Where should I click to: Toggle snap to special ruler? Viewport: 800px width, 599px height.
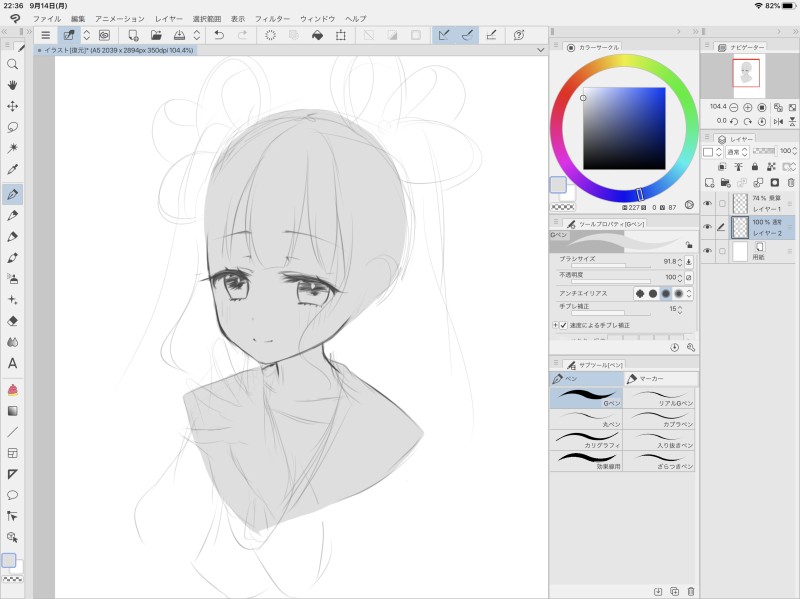click(467, 35)
